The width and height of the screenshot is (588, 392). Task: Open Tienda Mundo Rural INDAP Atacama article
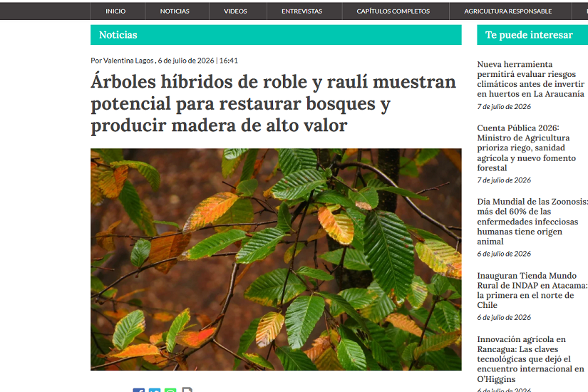point(532,290)
